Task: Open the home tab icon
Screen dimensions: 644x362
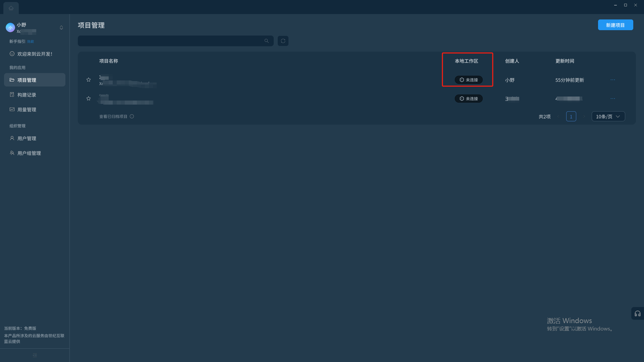Action: [11, 8]
